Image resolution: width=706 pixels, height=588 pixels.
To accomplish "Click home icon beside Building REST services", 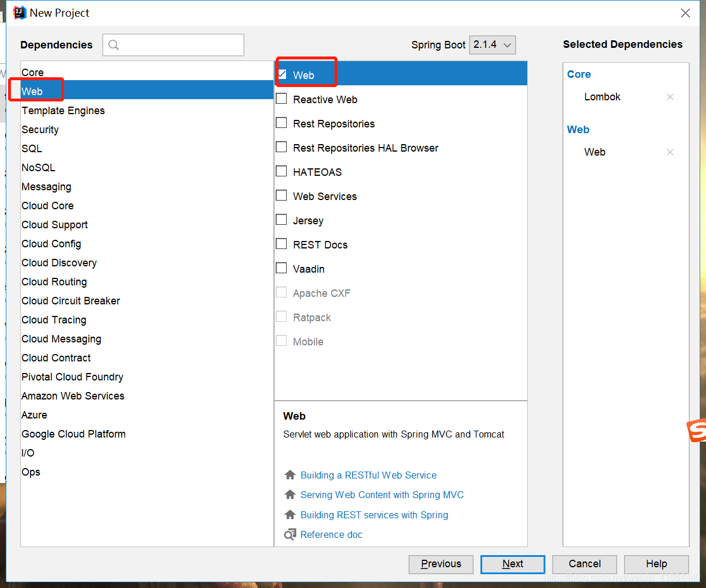I will click(290, 515).
